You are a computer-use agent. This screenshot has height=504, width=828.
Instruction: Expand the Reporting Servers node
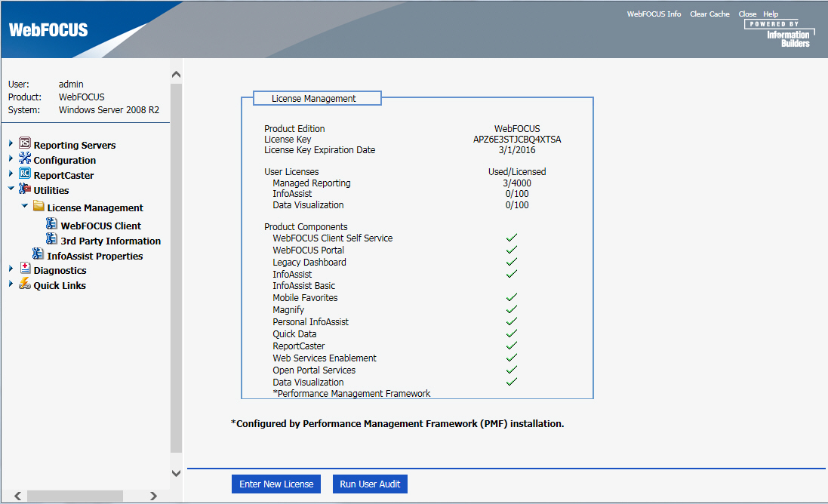11,143
